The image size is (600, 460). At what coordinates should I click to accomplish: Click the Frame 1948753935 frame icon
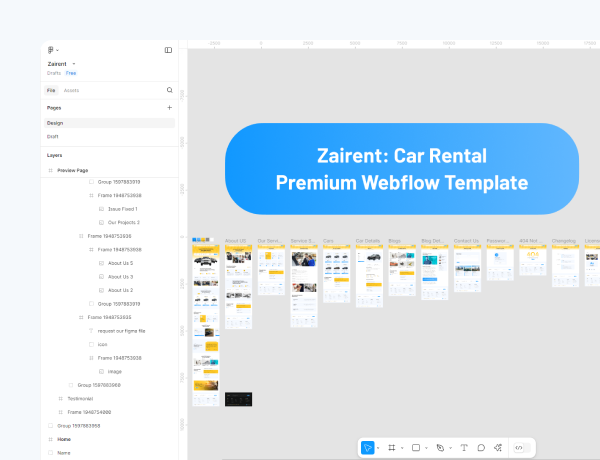click(x=81, y=317)
